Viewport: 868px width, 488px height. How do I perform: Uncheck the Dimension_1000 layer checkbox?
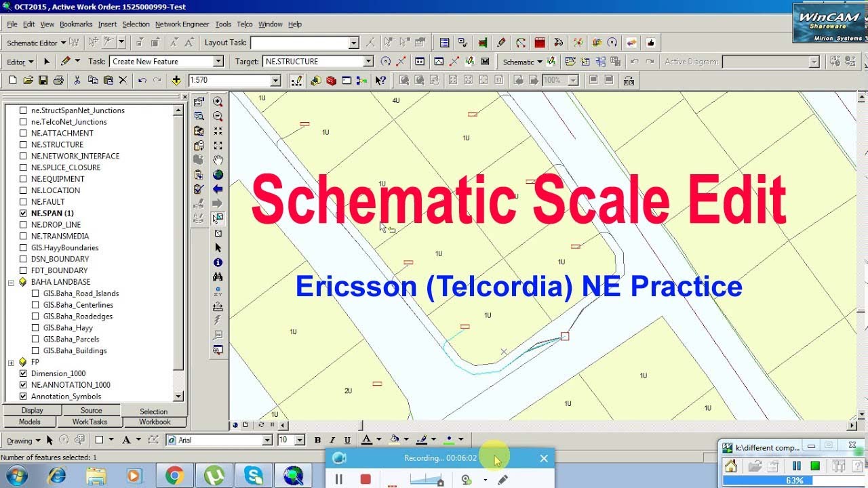[x=23, y=373]
